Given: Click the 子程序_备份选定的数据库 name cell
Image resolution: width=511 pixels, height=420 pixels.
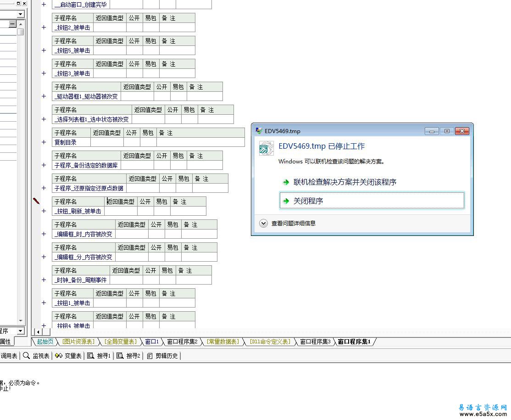Looking at the screenshot, I should coord(86,165).
